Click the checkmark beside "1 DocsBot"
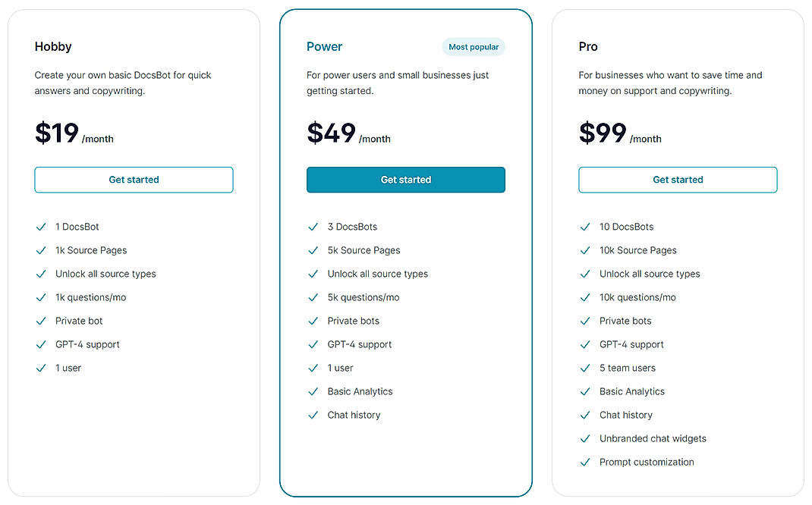 click(x=41, y=226)
